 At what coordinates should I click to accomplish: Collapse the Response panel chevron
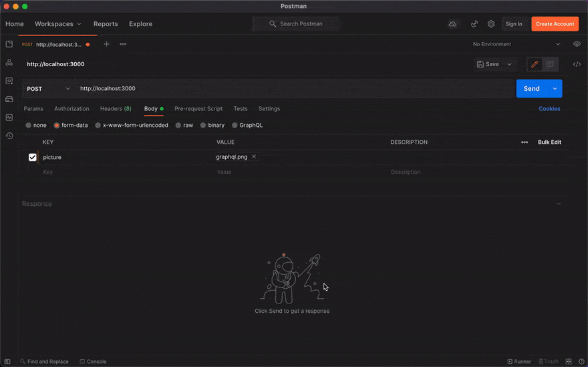click(559, 204)
